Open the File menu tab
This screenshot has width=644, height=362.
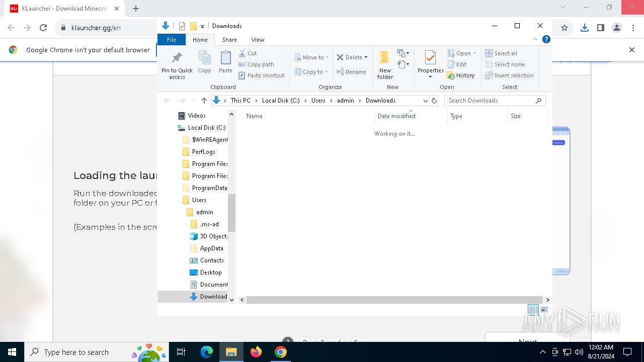click(x=172, y=40)
